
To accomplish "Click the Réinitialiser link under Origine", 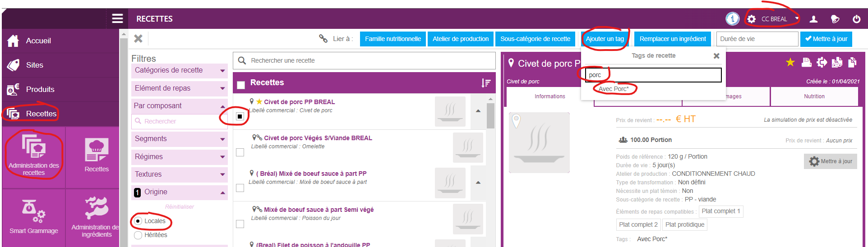I will pyautogui.click(x=180, y=207).
